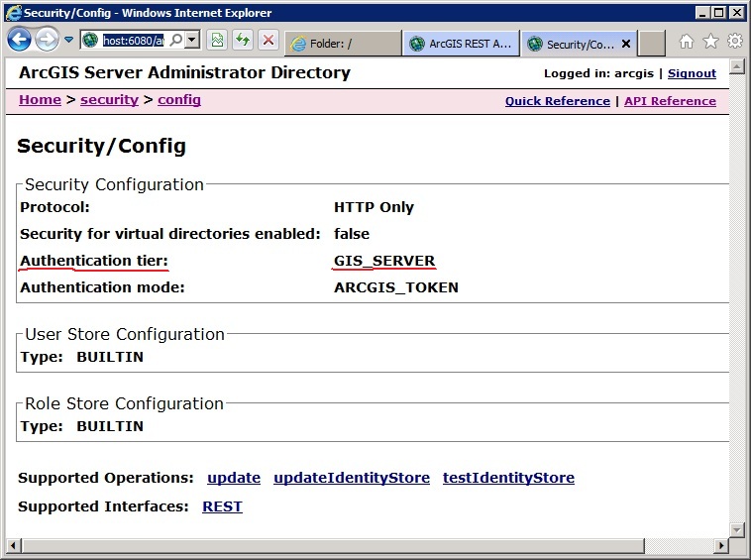
Task: Open Favorites with the star icon
Action: (x=710, y=42)
